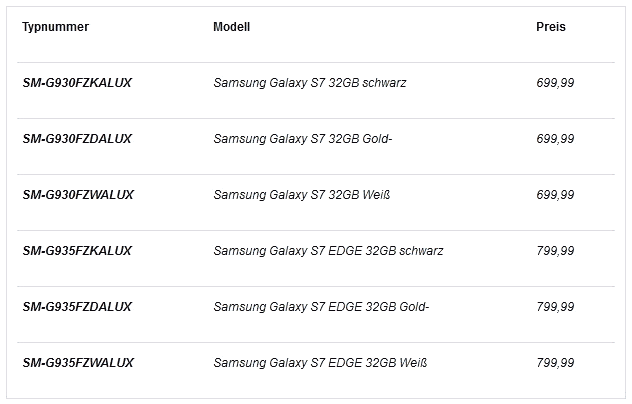The height and width of the screenshot is (404, 632).
Task: Click the Preis column header
Action: (550, 27)
